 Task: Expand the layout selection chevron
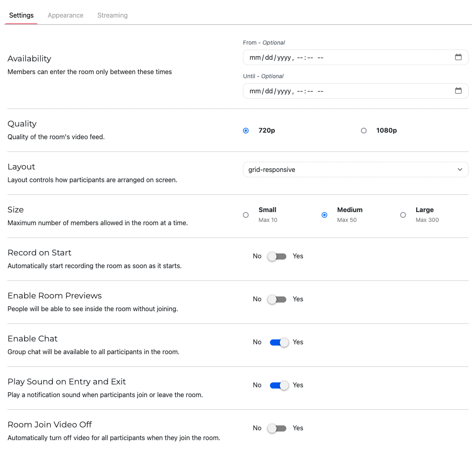(459, 169)
